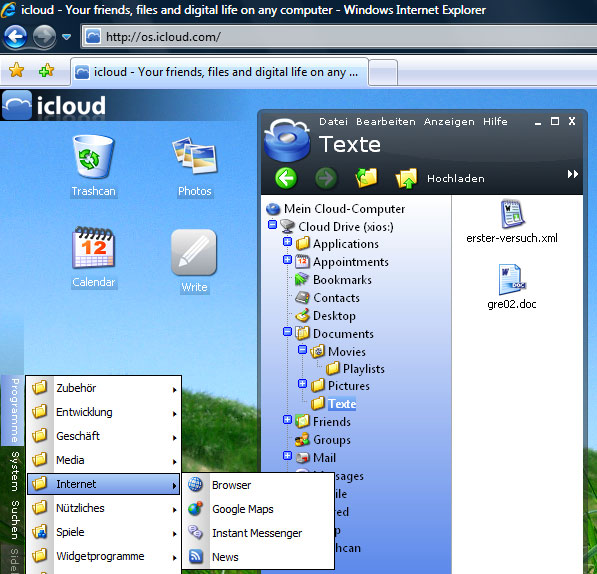Show more toolbar items via double arrow
The width and height of the screenshot is (597, 574).
(573, 174)
